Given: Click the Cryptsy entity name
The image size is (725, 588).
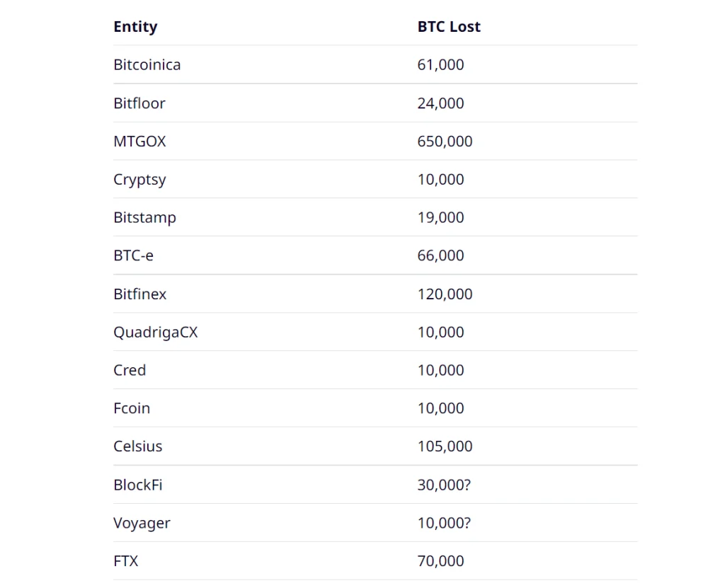Looking at the screenshot, I should tap(139, 180).
